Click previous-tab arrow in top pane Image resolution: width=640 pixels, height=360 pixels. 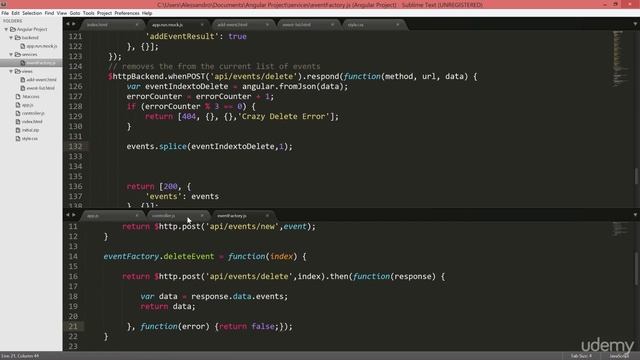[68, 24]
